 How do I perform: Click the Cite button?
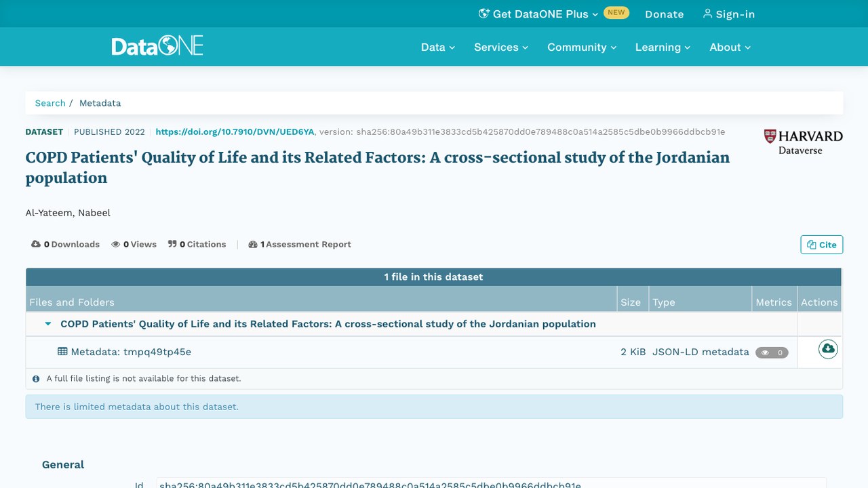point(822,245)
